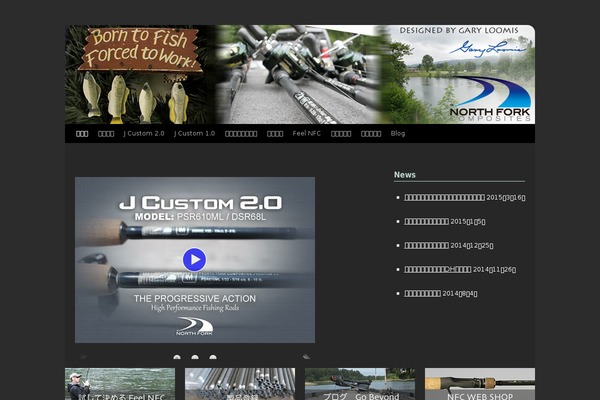Open the rod blanks product thumbnail
This screenshot has width=600, height=400.
(240, 384)
